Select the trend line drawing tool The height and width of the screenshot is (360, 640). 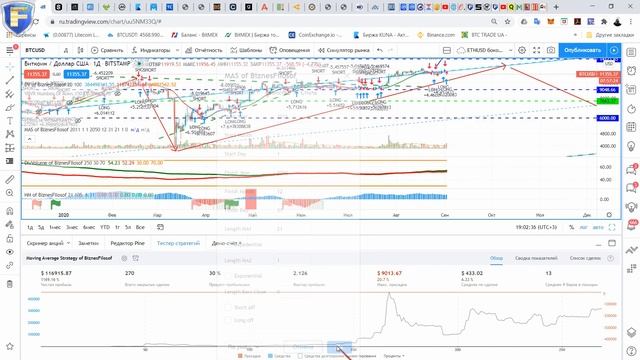[x=10, y=80]
